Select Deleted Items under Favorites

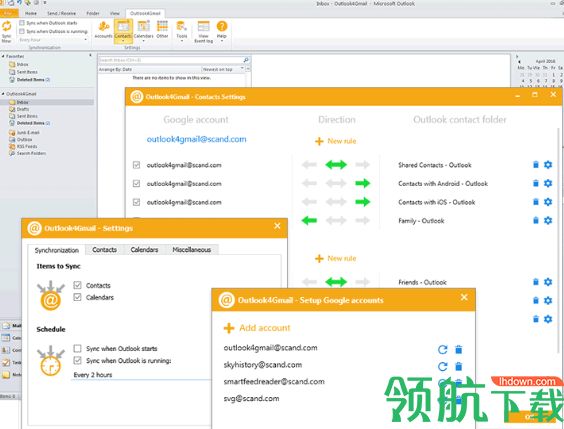(x=30, y=79)
